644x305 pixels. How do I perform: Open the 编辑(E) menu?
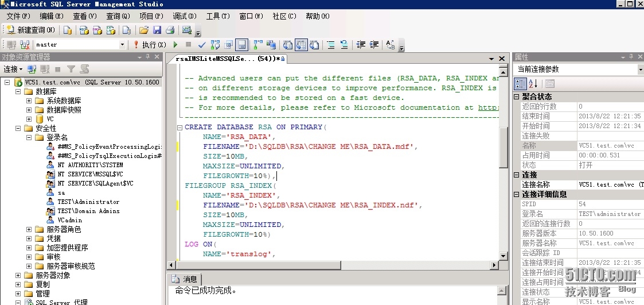click(x=52, y=16)
